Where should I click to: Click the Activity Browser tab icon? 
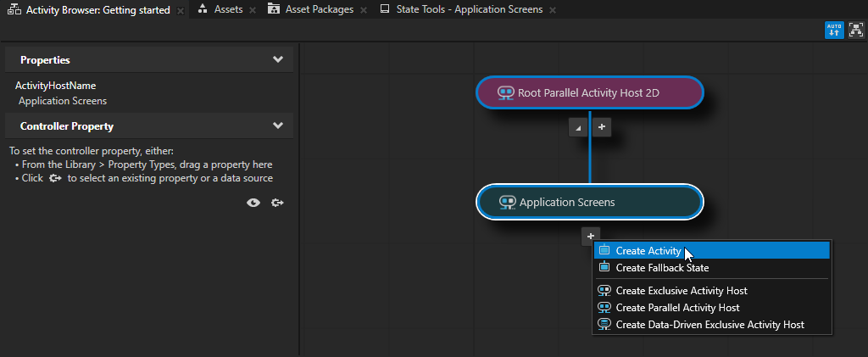14,10
